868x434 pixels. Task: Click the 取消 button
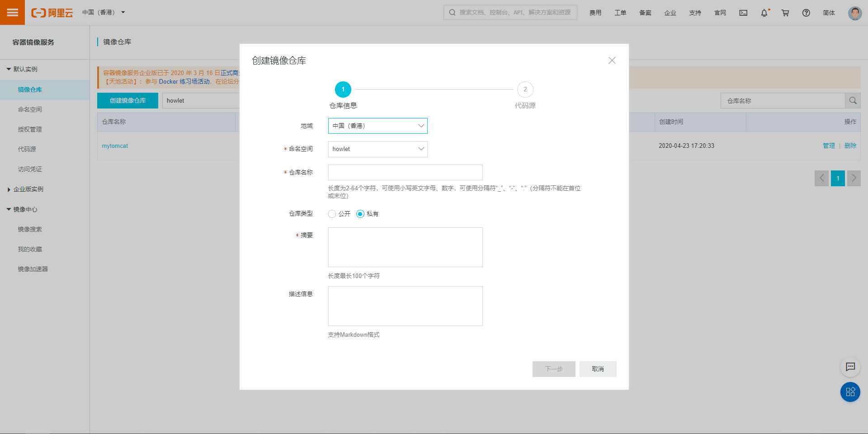(598, 369)
